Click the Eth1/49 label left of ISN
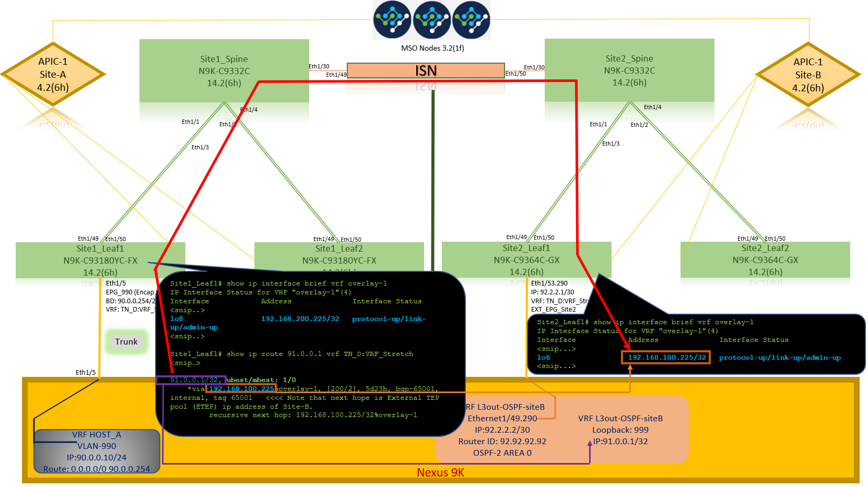 tap(336, 75)
